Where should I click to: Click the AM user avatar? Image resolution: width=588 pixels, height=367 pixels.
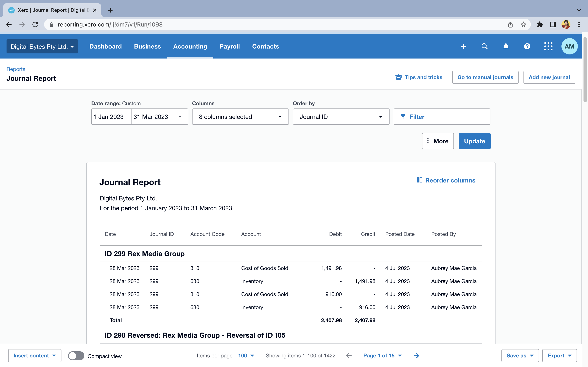click(569, 46)
